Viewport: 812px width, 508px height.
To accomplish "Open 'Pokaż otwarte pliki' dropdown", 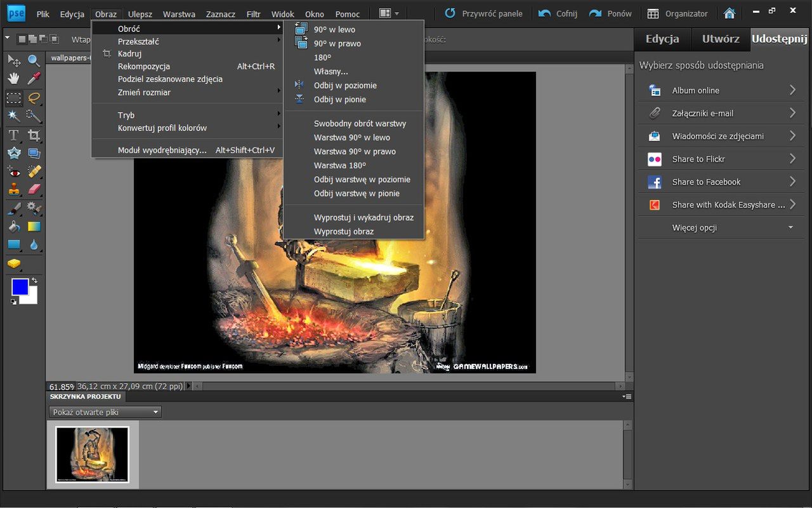I will click(105, 412).
